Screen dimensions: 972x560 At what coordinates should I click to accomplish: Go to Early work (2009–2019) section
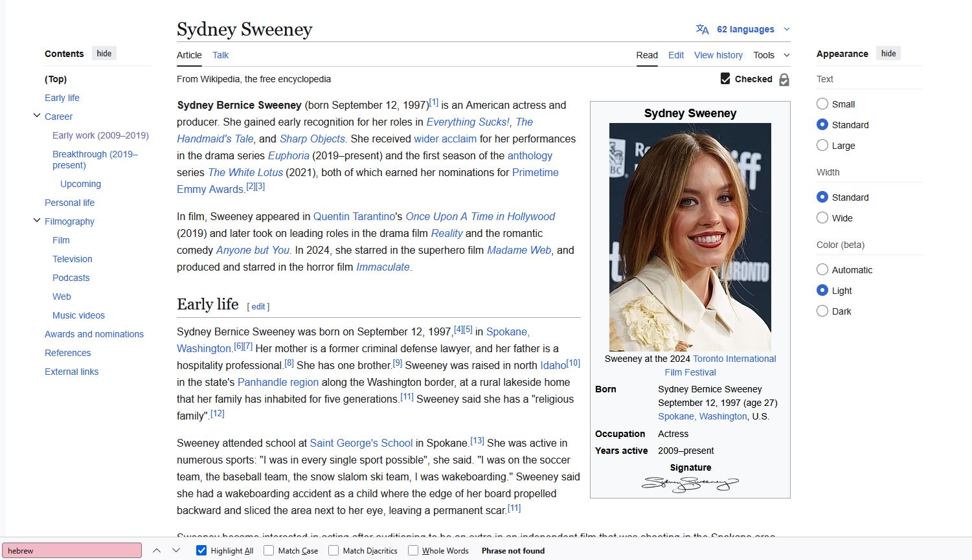100,135
